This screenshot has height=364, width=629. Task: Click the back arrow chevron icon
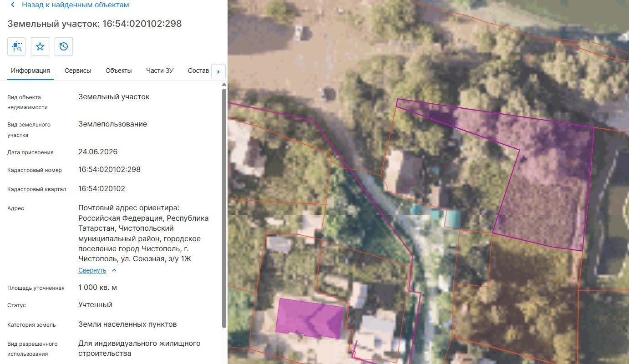click(12, 5)
